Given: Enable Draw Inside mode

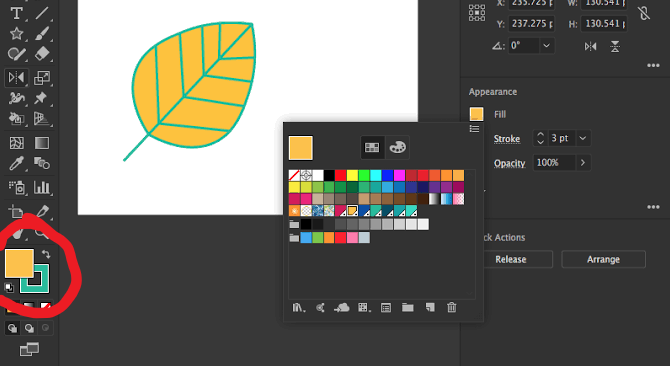Looking at the screenshot, I should coord(45,328).
